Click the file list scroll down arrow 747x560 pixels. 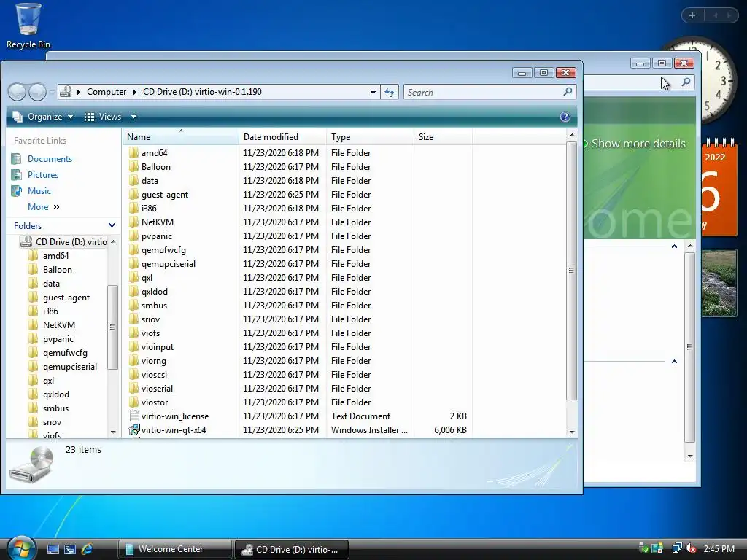point(572,432)
